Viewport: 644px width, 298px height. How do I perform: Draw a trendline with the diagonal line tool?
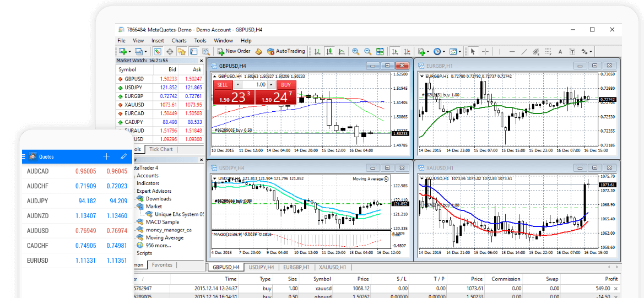click(524, 51)
